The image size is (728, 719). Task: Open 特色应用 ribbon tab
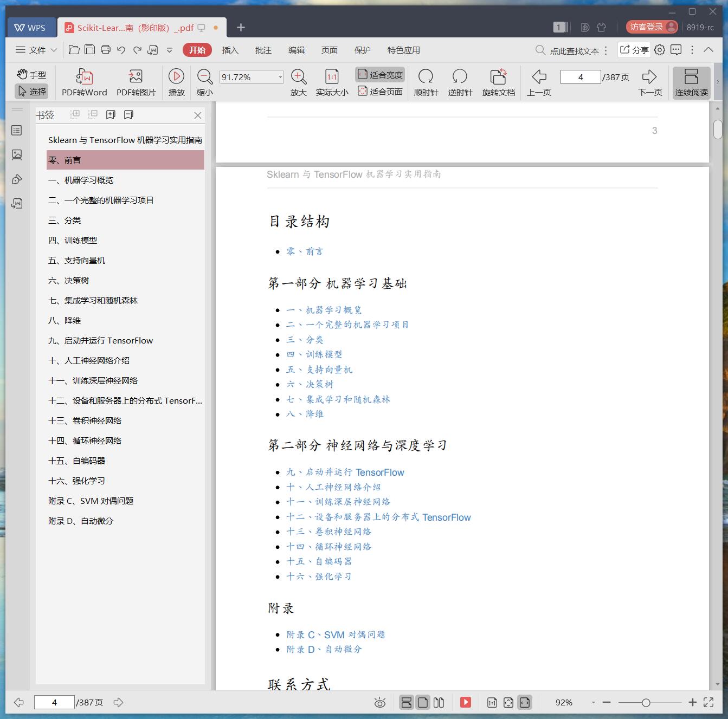[404, 50]
